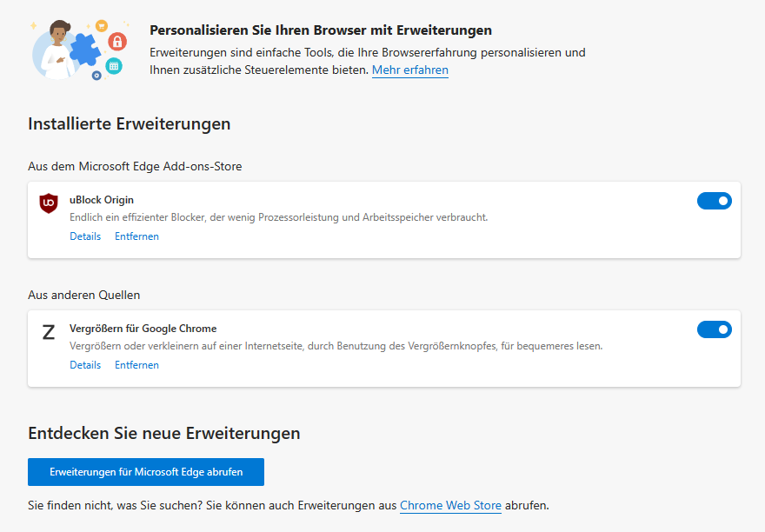Click the zoom extension description text
Image resolution: width=765 pixels, height=532 pixels.
[x=336, y=345]
